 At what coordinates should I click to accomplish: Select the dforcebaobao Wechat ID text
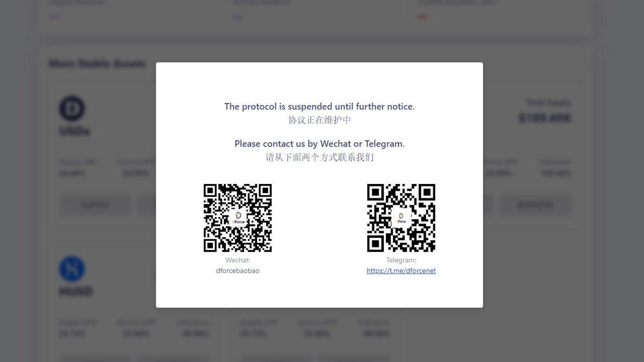pyautogui.click(x=238, y=271)
